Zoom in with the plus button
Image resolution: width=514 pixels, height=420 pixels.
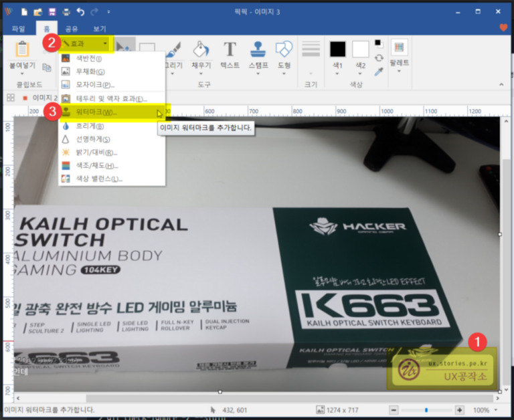(460, 410)
